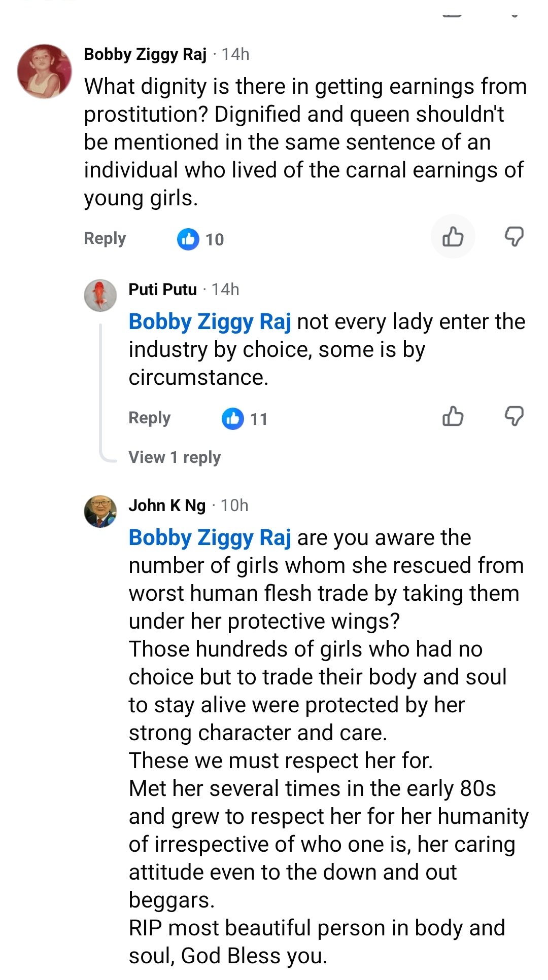Like Bobby Ziggy Raj's comment with thumbs up

(x=453, y=237)
